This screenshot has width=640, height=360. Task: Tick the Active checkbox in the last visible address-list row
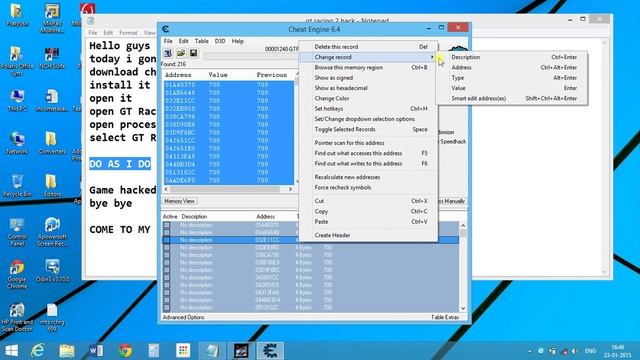click(x=167, y=307)
